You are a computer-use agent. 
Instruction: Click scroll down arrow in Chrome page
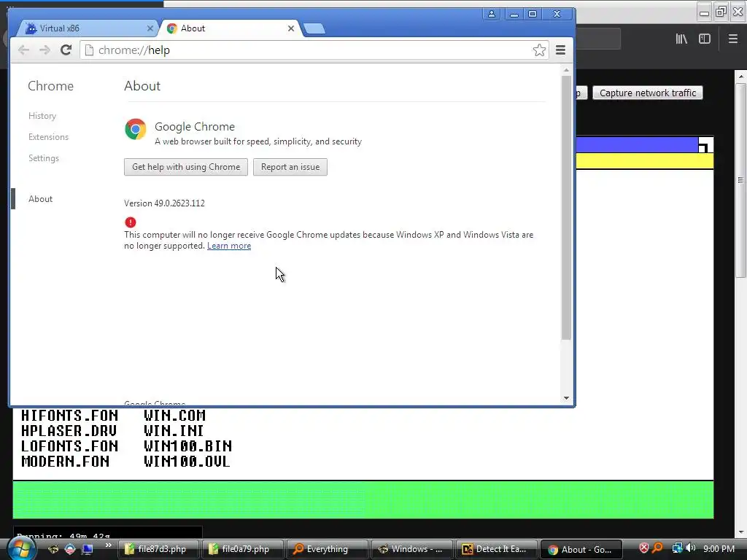566,398
